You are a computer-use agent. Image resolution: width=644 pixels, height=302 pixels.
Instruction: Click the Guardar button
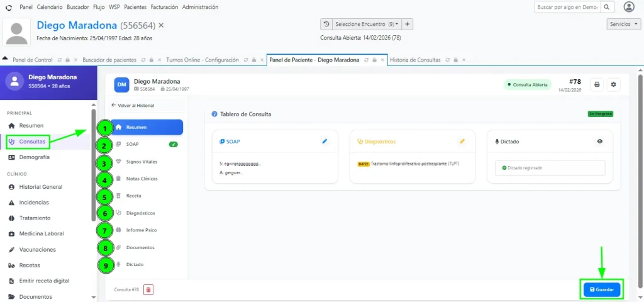tap(602, 289)
